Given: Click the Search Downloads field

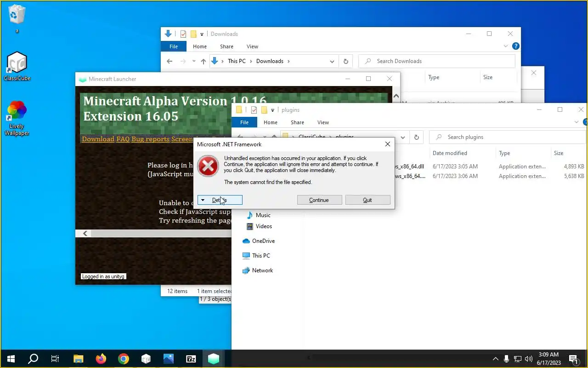Looking at the screenshot, I should coord(437,61).
